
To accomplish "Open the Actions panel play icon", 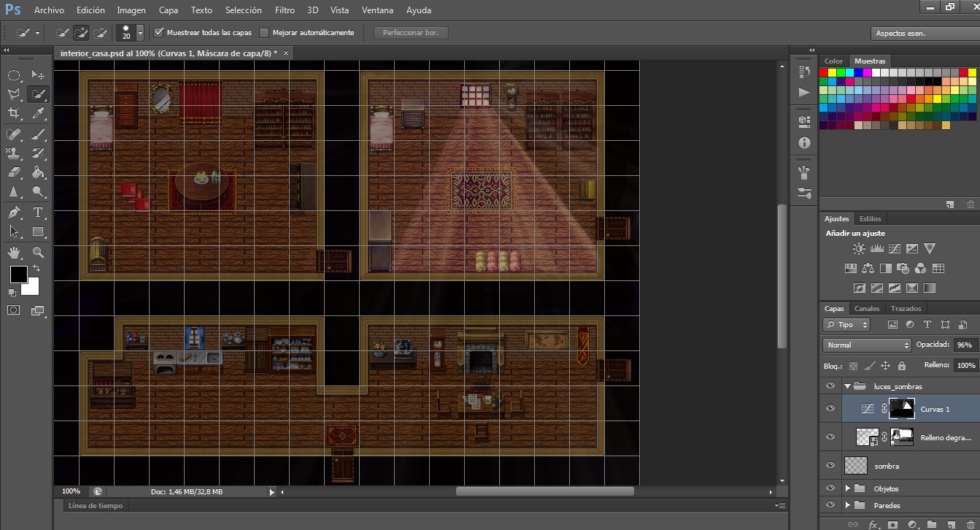I will [x=804, y=92].
